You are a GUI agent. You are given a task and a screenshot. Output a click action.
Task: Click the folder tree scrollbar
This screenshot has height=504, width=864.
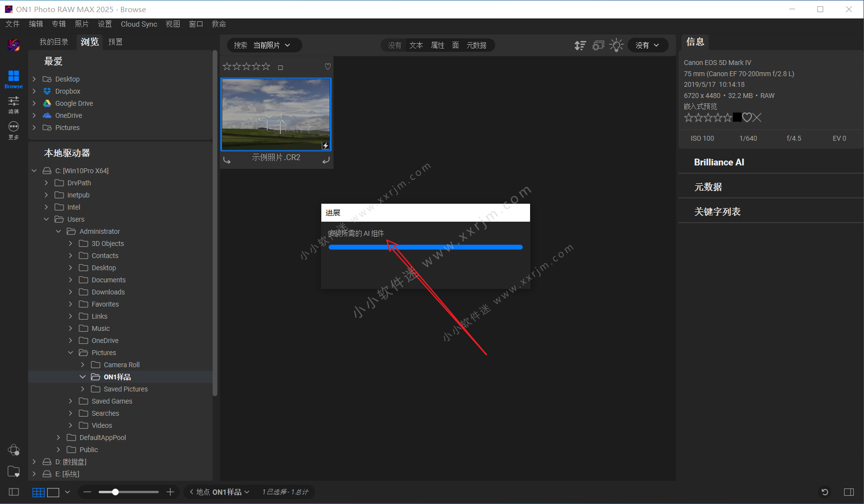click(x=215, y=223)
